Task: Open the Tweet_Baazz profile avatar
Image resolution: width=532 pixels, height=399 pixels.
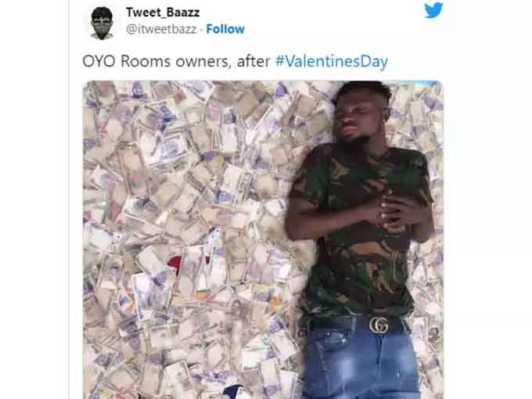Action: point(102,23)
